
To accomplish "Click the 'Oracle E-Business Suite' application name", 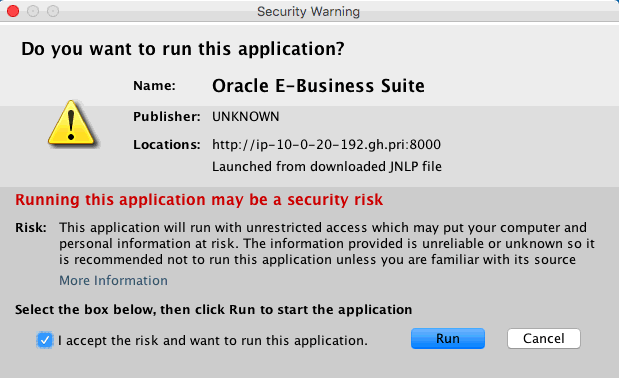I will point(318,86).
